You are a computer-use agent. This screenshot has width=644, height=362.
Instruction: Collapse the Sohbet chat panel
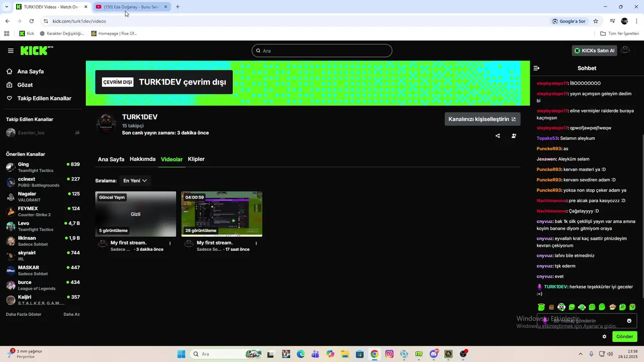click(536, 68)
